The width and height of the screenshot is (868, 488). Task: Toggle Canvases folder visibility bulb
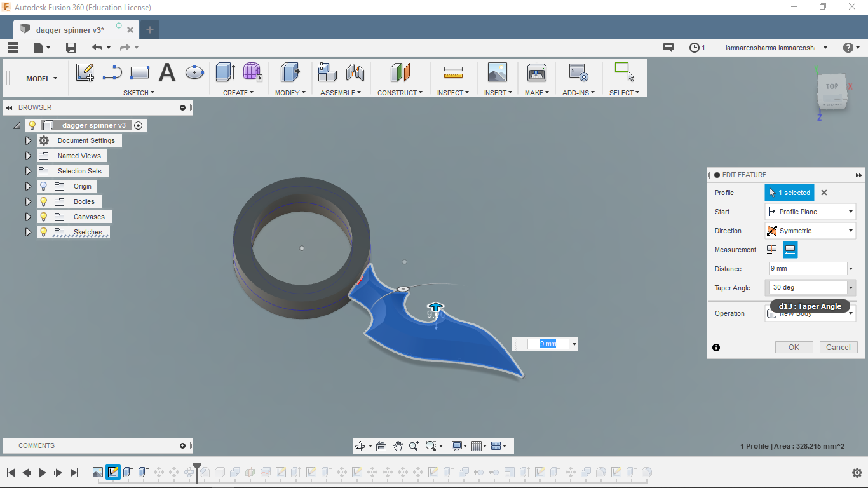pos(43,217)
